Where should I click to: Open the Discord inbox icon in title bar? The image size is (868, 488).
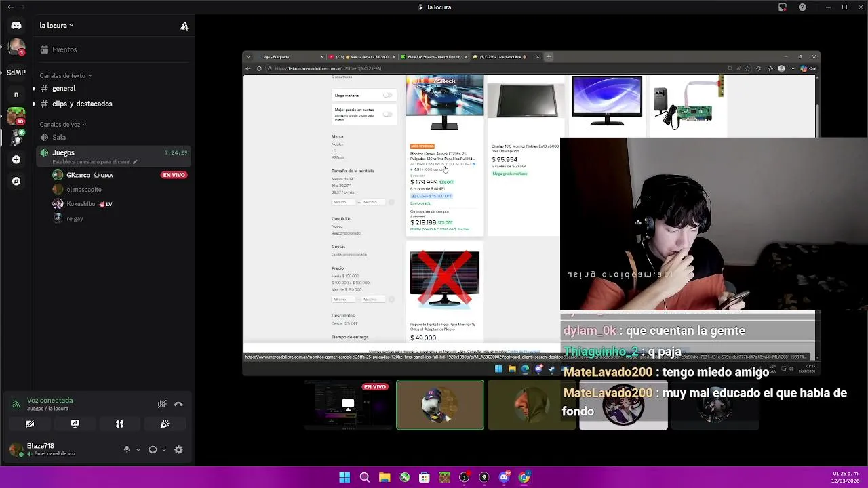[x=783, y=7]
